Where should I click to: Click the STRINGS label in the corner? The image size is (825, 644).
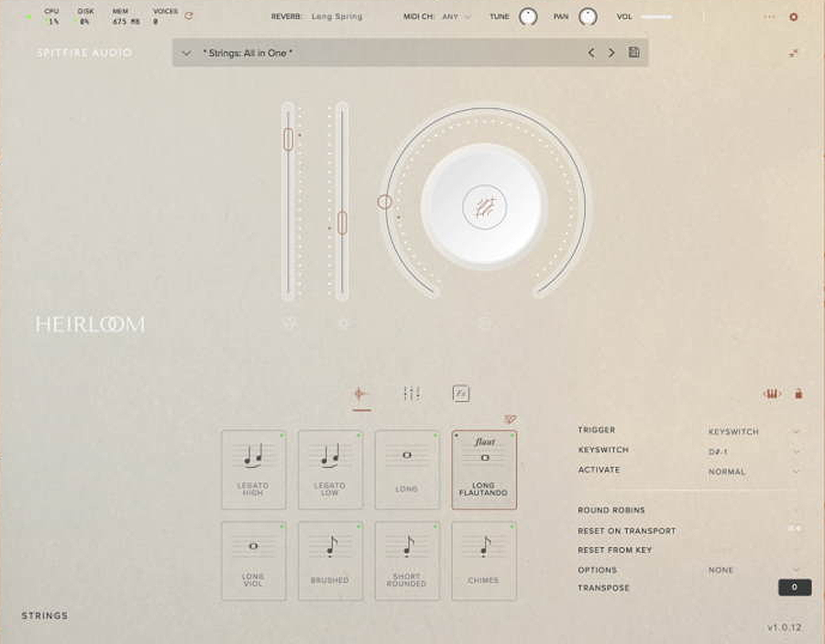pyautogui.click(x=45, y=616)
